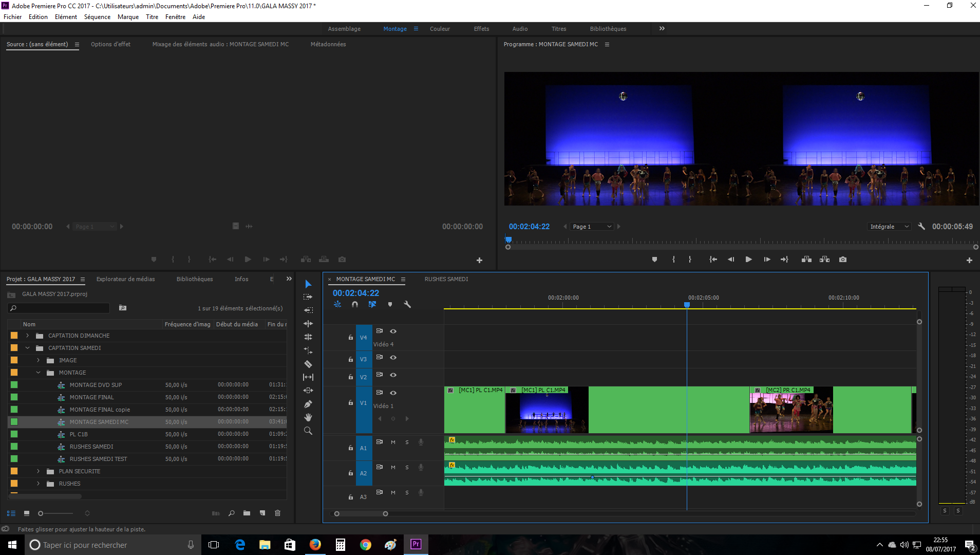
Task: Click MC2 PR C1.MP4 clip thumbnail
Action: [x=791, y=412]
